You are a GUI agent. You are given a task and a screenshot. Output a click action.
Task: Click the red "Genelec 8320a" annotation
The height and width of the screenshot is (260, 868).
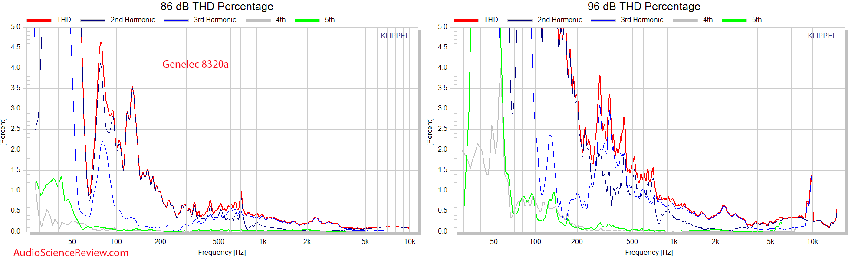(x=195, y=64)
